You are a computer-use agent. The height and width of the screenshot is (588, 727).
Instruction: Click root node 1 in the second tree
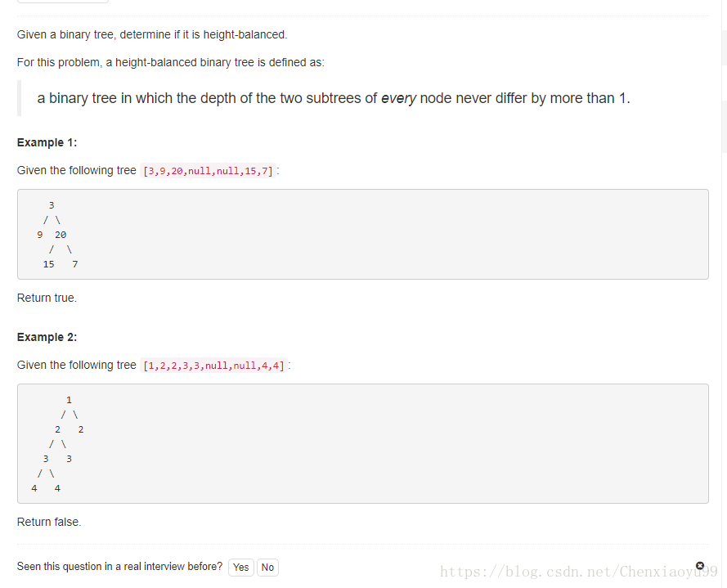tap(69, 400)
